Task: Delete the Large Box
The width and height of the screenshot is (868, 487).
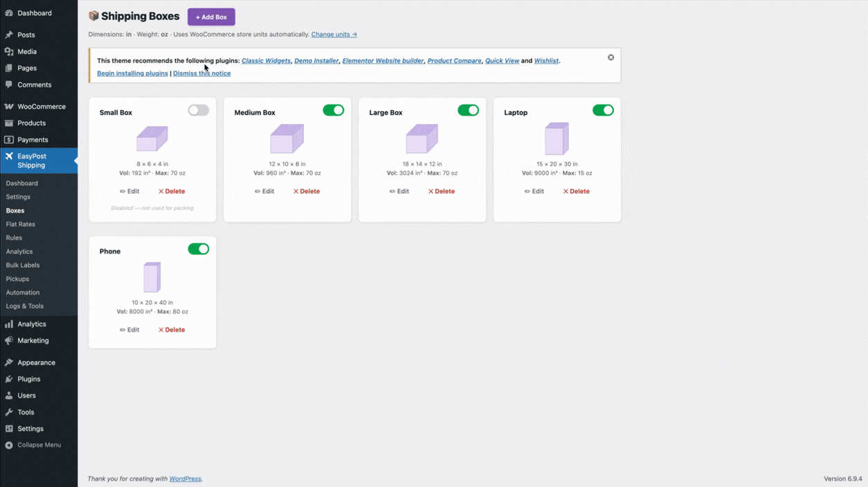Action: pos(442,191)
